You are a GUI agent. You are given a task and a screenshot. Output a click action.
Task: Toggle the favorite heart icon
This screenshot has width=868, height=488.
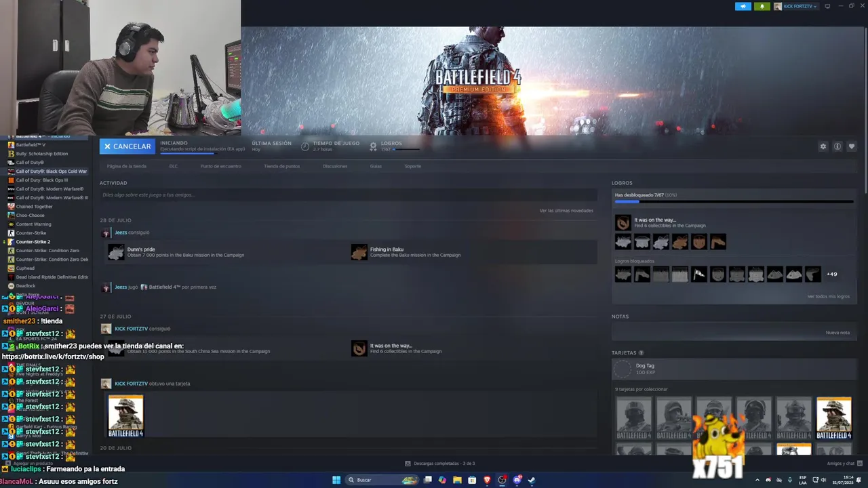pos(852,146)
